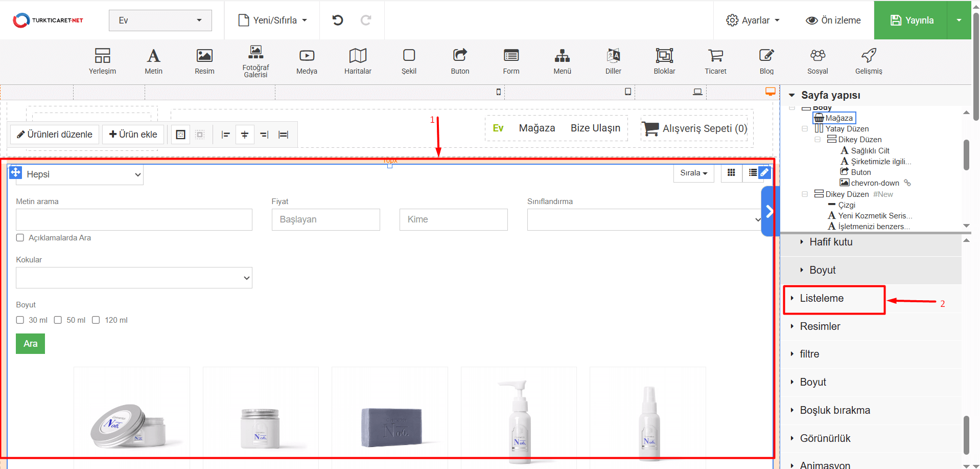Switch to grid view layout icon
Image resolution: width=980 pixels, height=469 pixels.
click(731, 173)
